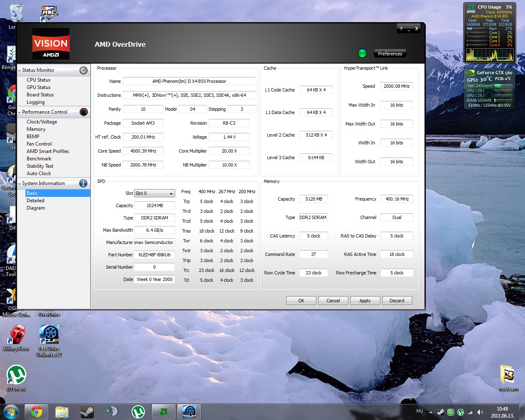Screen dimensions: 525x420
Task: Click the Preferences button
Action: [x=390, y=54]
